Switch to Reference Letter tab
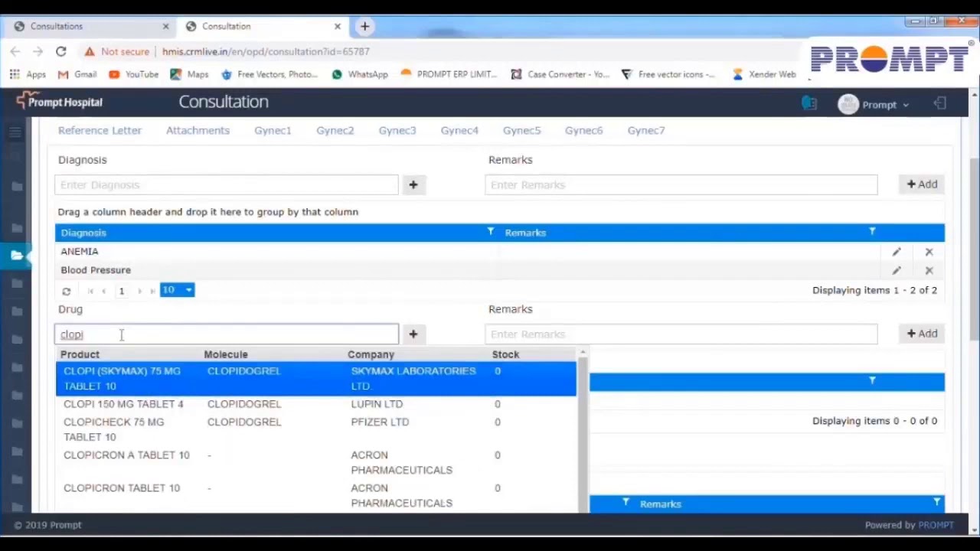 (x=100, y=130)
